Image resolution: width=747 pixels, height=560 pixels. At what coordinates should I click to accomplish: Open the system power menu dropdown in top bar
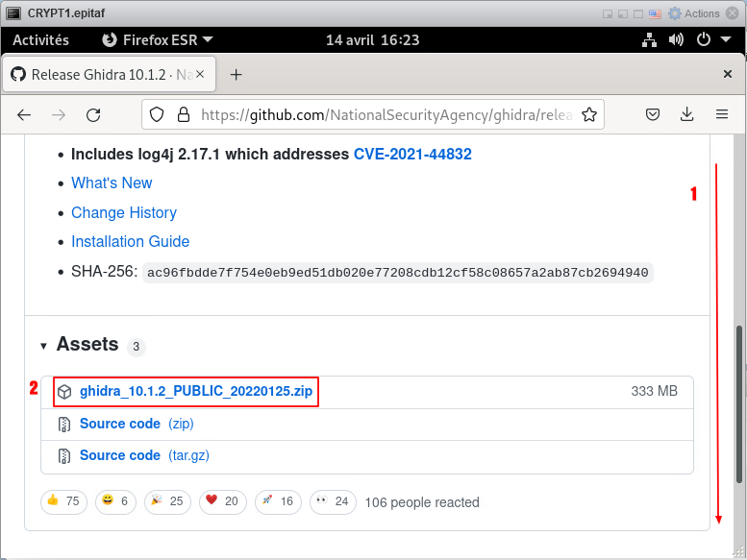coord(710,40)
